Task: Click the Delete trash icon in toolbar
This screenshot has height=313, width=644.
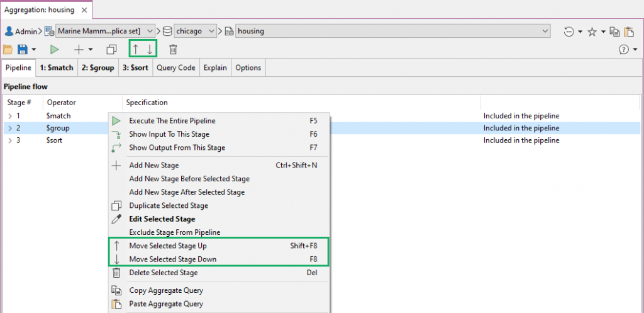Action: (x=173, y=49)
